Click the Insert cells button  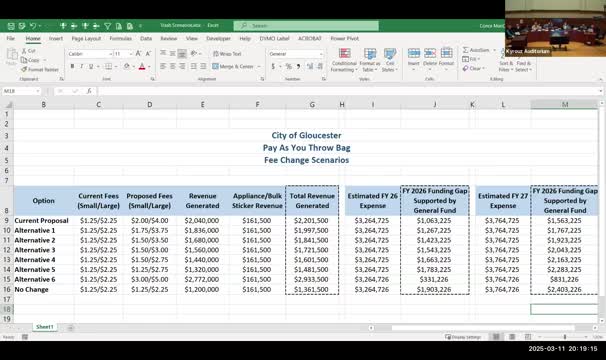point(414,58)
